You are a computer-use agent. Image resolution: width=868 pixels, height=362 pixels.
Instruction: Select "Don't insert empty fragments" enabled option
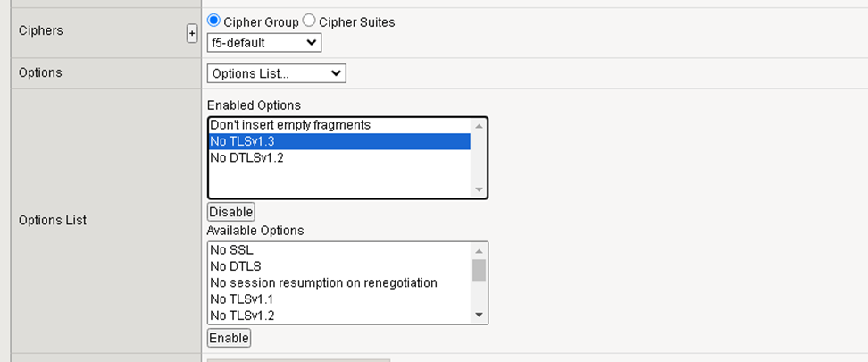(289, 125)
